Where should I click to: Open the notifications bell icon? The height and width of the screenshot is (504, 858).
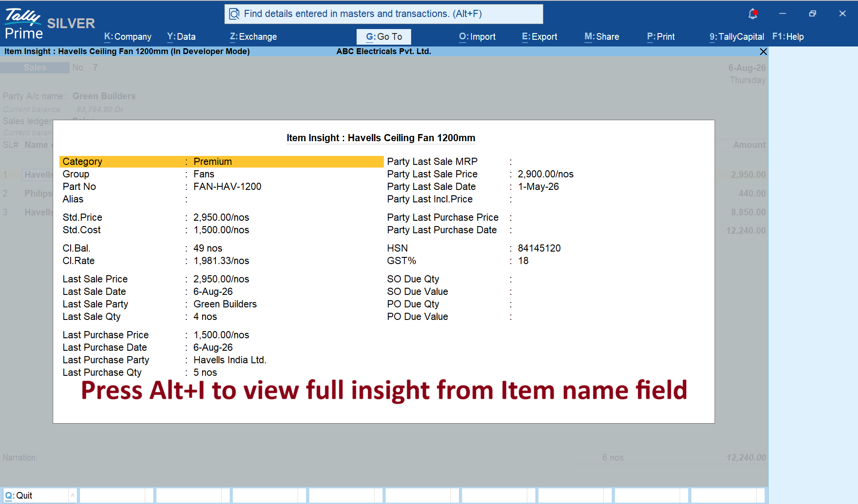[x=753, y=14]
